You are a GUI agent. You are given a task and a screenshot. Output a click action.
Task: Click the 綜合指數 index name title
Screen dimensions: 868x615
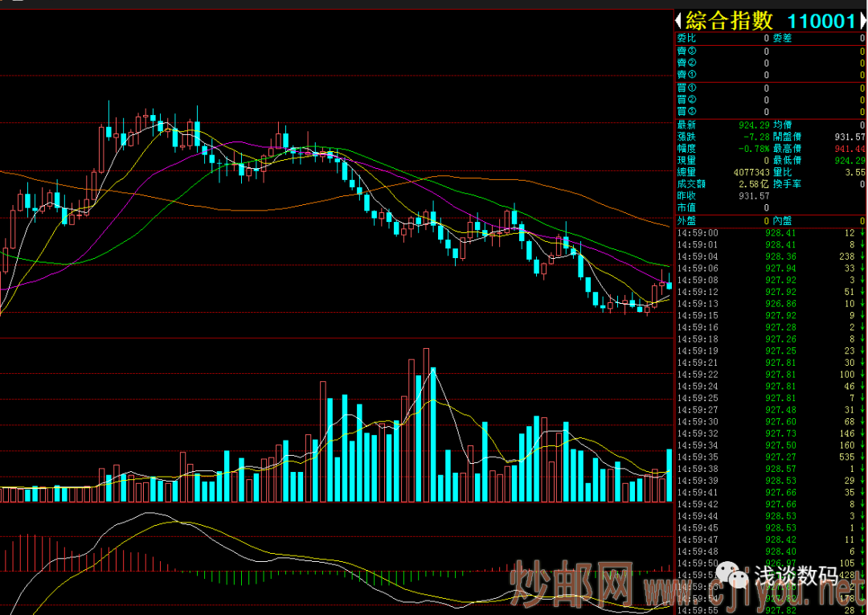point(731,22)
